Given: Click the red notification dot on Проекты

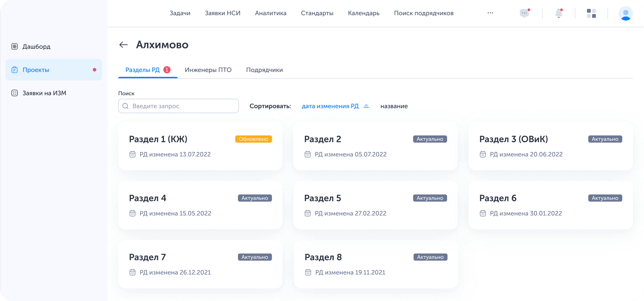Looking at the screenshot, I should 95,70.
